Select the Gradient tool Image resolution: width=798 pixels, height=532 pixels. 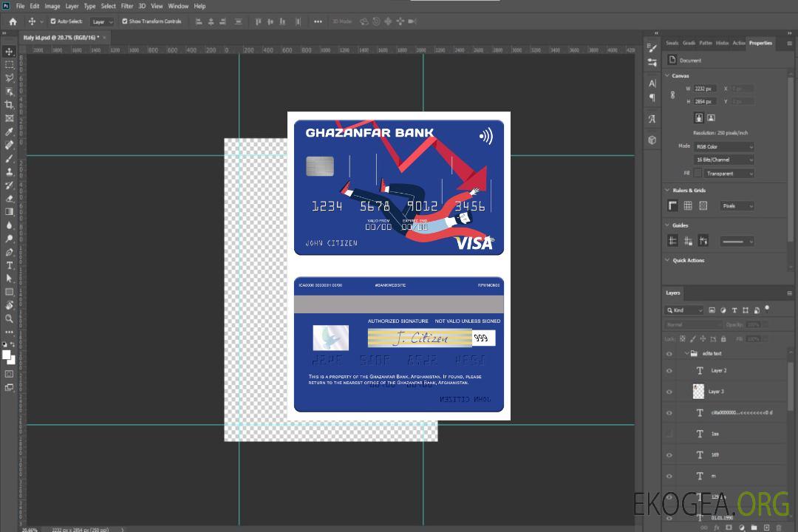[9, 212]
